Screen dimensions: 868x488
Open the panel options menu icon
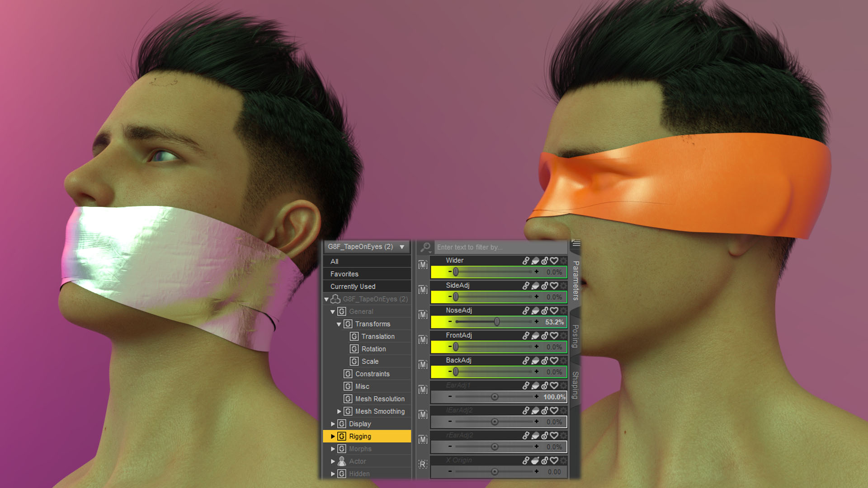pos(576,244)
